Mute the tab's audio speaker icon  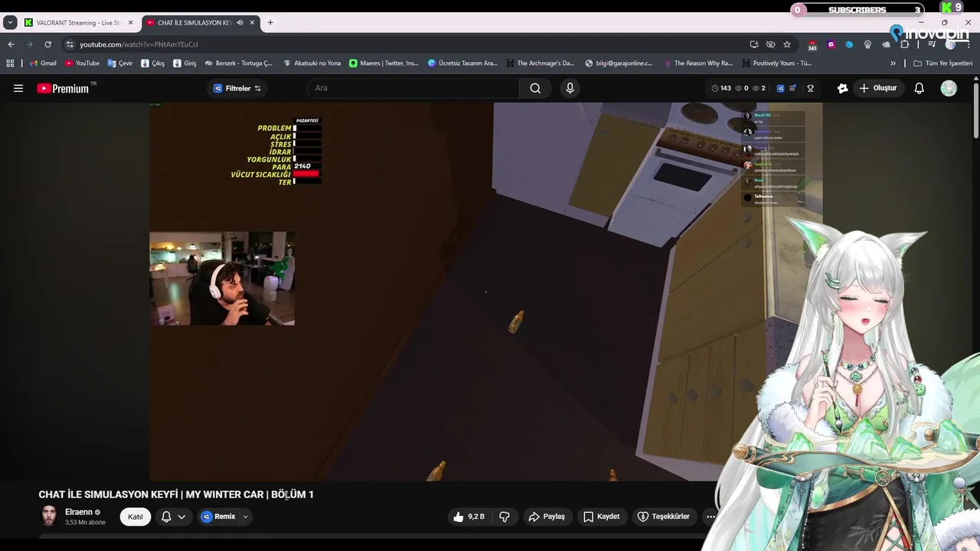coord(240,23)
